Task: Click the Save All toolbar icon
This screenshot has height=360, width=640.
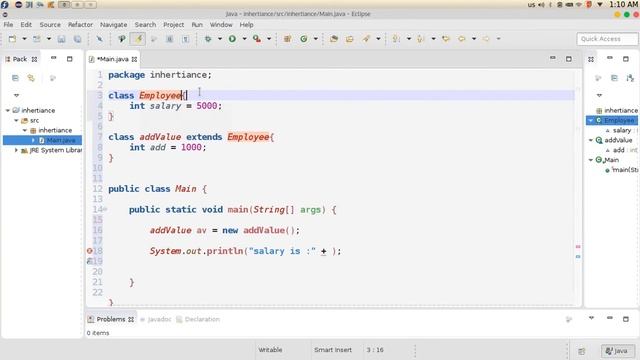Action: (77, 39)
